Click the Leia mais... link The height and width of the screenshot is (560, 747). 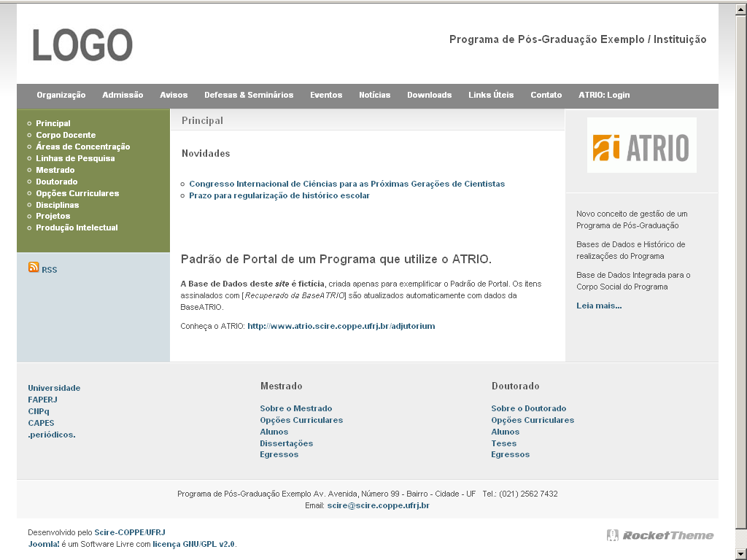coord(599,306)
